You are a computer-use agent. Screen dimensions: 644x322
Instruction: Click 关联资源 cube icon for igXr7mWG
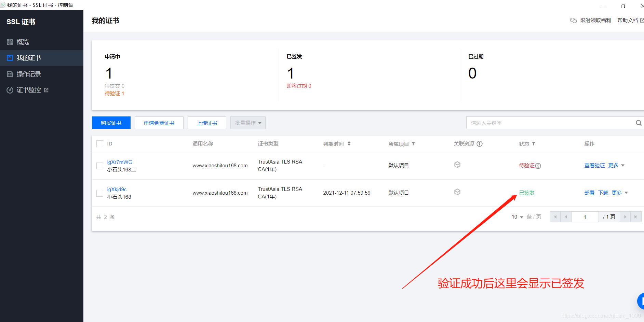click(x=457, y=165)
